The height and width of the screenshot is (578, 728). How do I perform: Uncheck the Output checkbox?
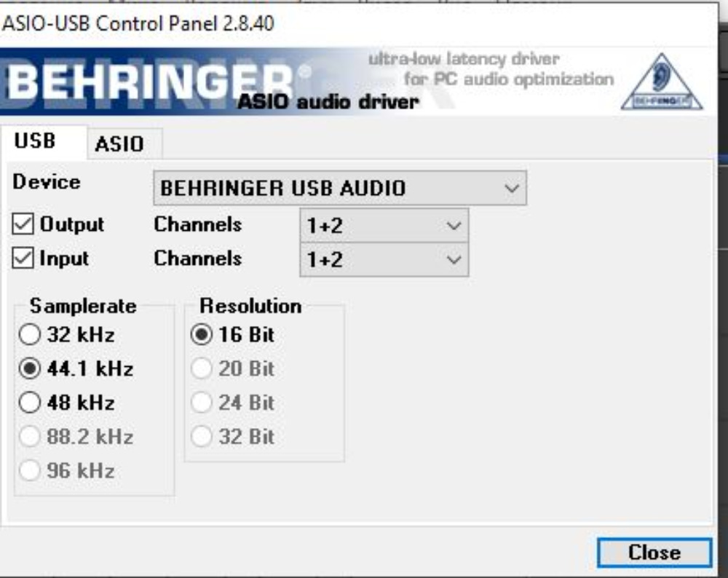pyautogui.click(x=23, y=224)
